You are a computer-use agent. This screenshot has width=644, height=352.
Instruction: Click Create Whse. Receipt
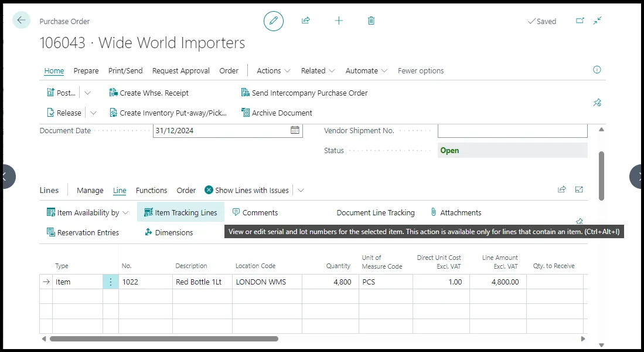coord(149,93)
